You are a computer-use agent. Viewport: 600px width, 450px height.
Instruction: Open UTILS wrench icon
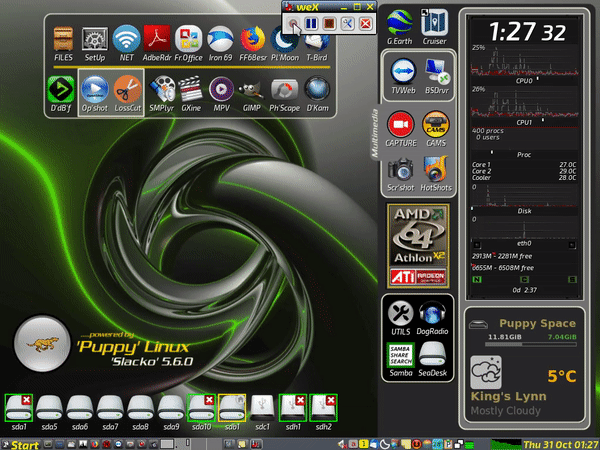400,313
